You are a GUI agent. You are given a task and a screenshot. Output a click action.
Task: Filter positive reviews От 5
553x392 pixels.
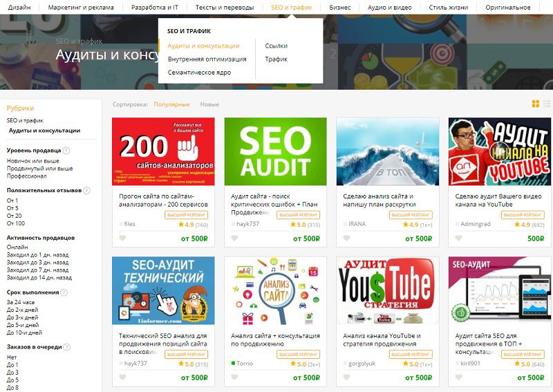click(12, 208)
